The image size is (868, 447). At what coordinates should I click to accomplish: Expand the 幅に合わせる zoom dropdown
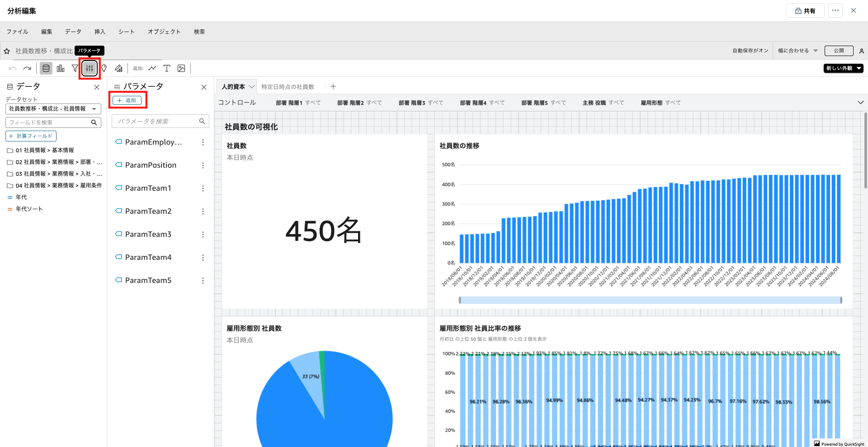pyautogui.click(x=797, y=51)
